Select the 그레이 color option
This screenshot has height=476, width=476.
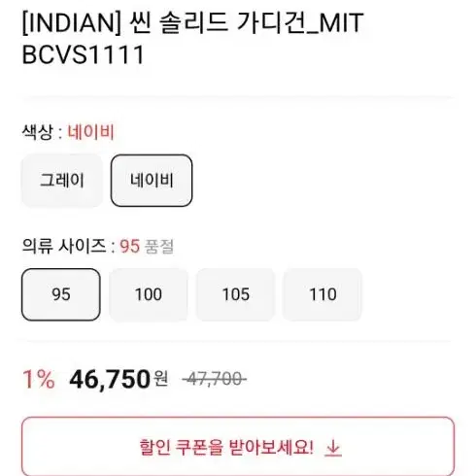(x=62, y=181)
